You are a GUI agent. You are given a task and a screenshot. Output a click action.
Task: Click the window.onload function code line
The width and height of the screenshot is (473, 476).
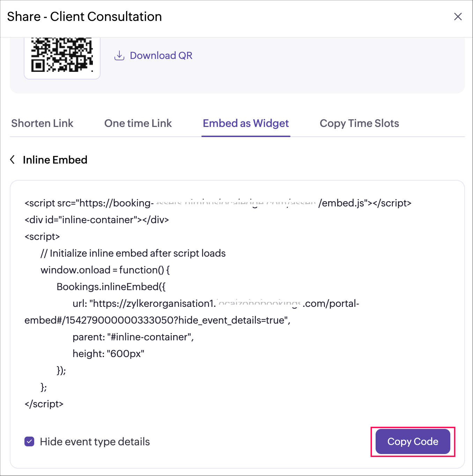[105, 270]
